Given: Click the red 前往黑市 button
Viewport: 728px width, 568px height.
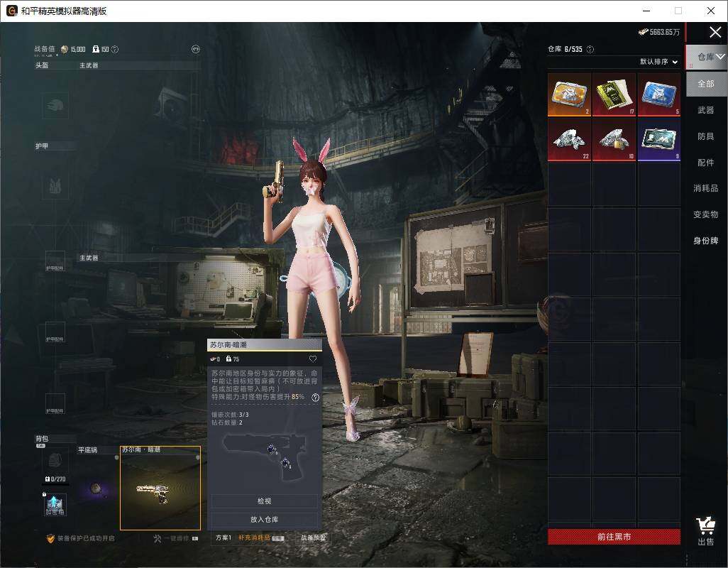Looking at the screenshot, I should click(x=614, y=537).
